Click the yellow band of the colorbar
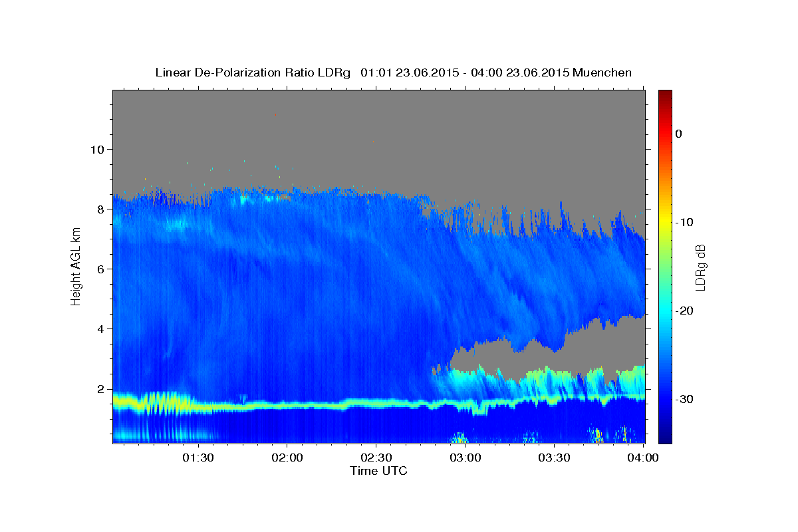This screenshot has width=798, height=532. pos(665,223)
